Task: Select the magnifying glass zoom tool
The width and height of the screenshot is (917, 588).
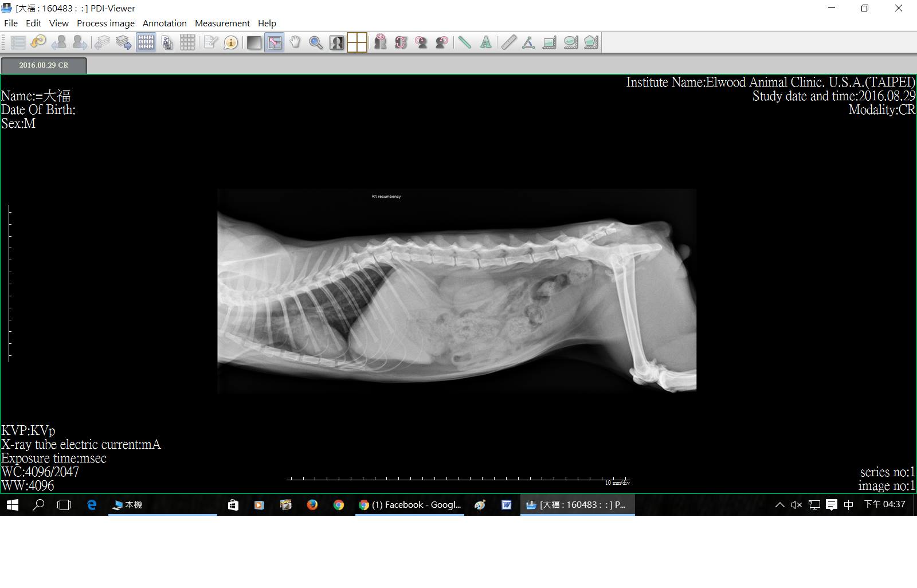Action: (315, 42)
